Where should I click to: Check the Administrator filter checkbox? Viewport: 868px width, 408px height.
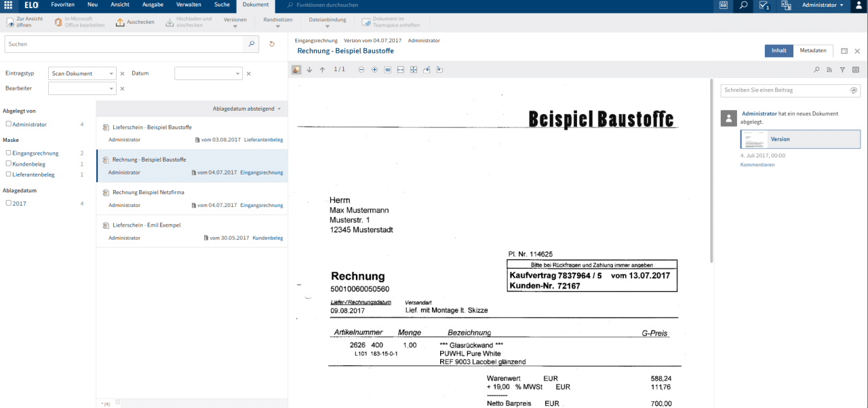pyautogui.click(x=9, y=124)
